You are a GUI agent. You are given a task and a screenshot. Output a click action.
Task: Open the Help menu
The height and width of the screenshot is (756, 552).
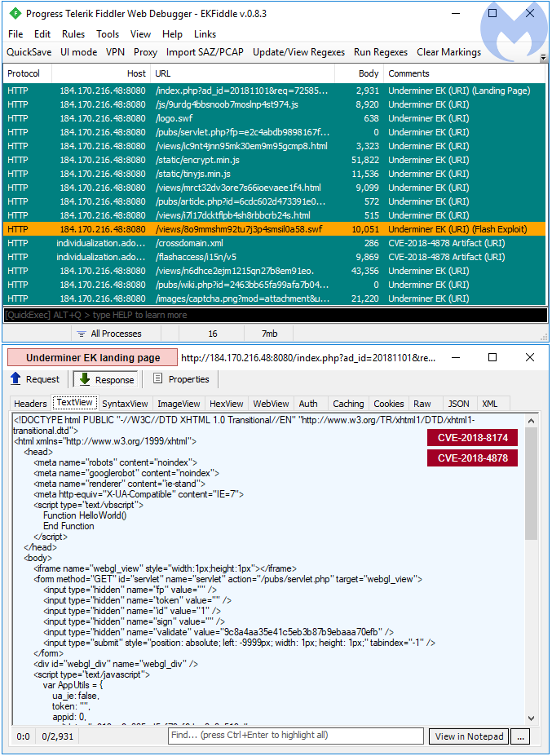click(172, 34)
